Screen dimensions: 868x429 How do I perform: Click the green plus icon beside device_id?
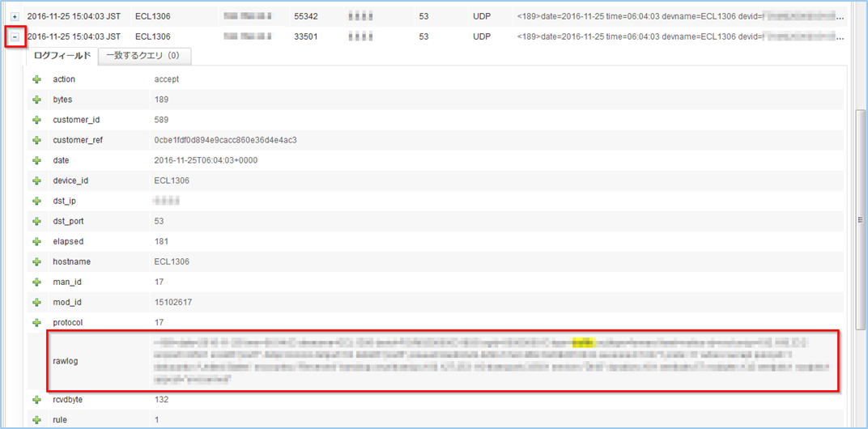[37, 181]
